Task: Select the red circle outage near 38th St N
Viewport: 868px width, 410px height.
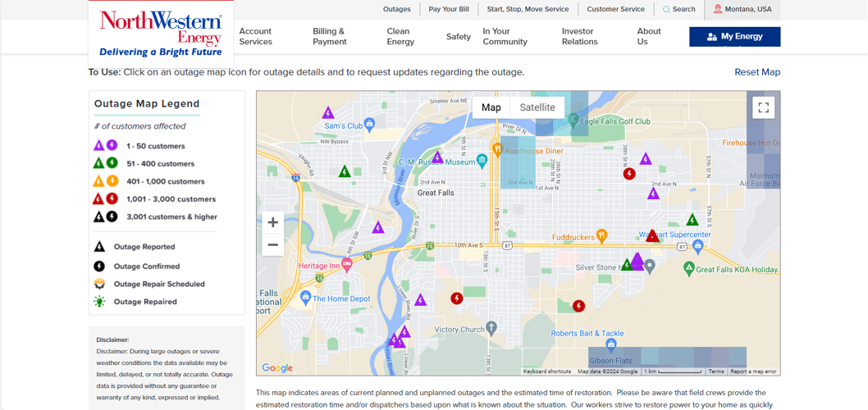Action: tap(629, 174)
